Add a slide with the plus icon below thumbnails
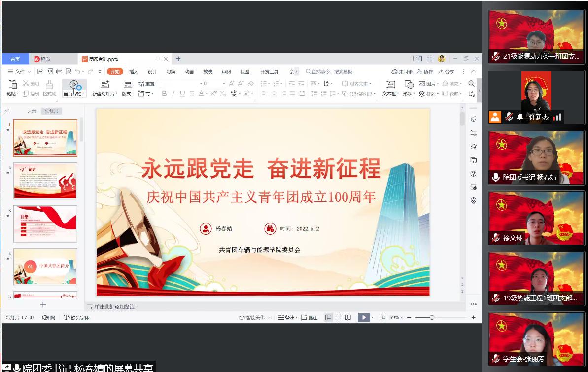This screenshot has height=372, width=588. (x=43, y=305)
